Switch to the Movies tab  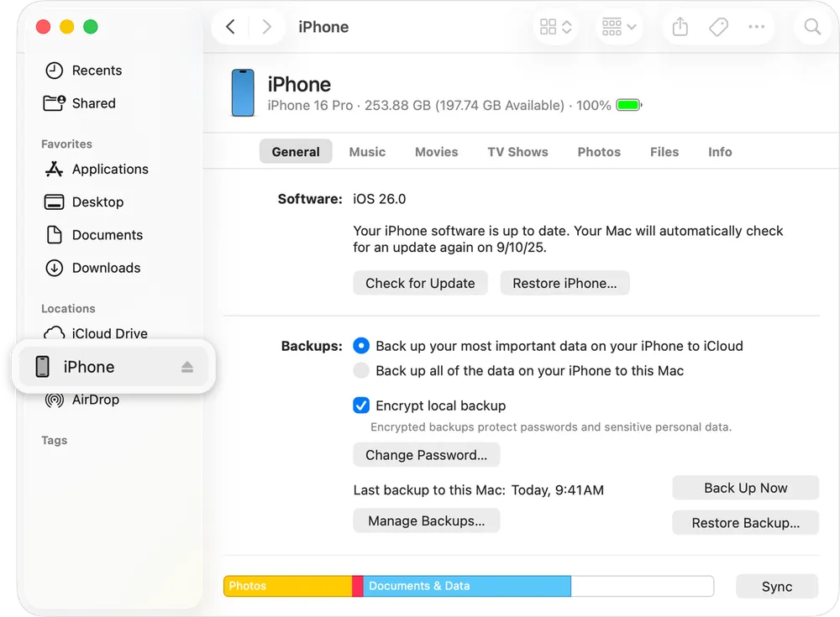(x=437, y=152)
